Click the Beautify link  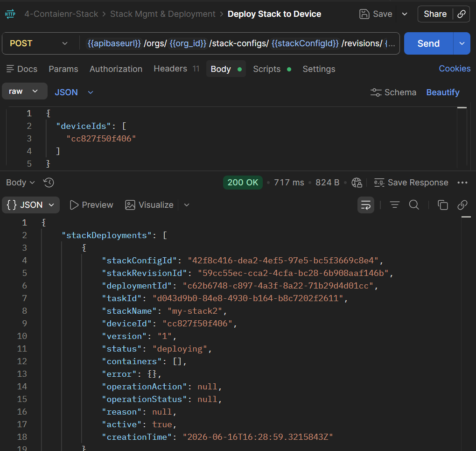[442, 92]
